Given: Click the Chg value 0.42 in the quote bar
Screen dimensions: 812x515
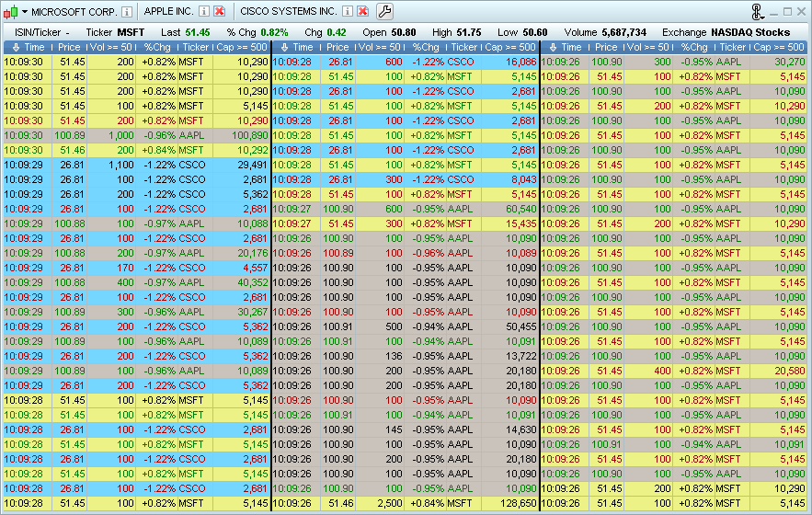Looking at the screenshot, I should pos(337,32).
